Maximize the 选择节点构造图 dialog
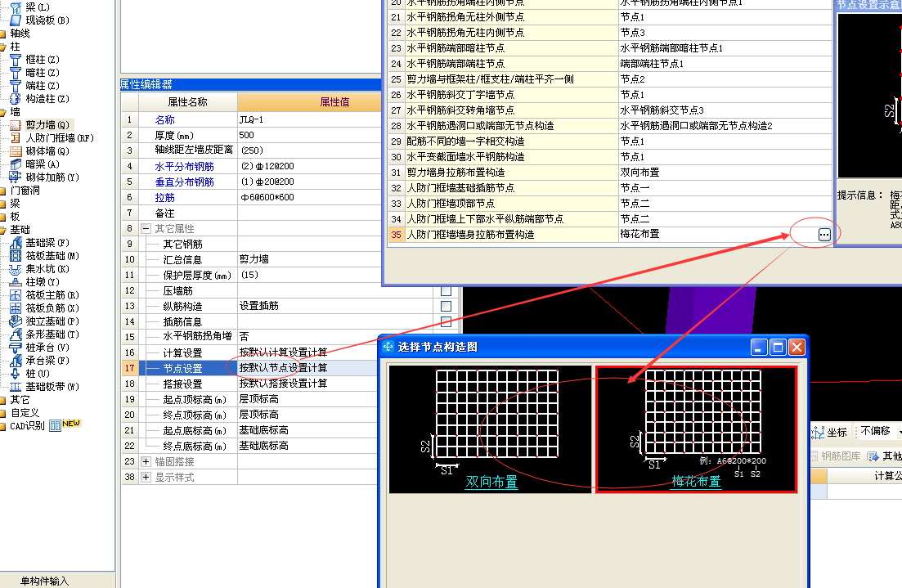This screenshot has width=902, height=588. point(778,347)
